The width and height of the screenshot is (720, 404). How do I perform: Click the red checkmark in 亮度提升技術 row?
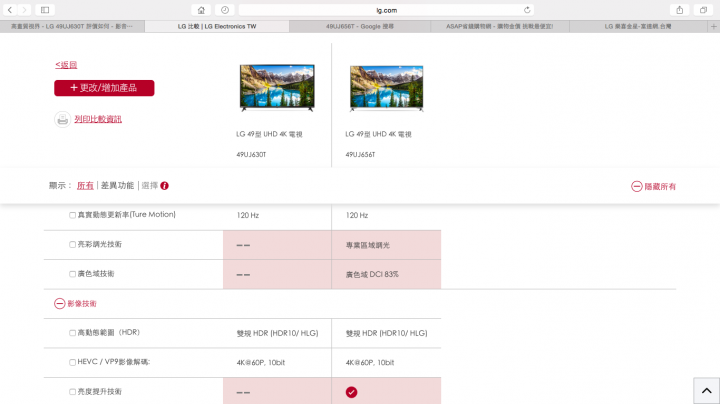tap(351, 392)
